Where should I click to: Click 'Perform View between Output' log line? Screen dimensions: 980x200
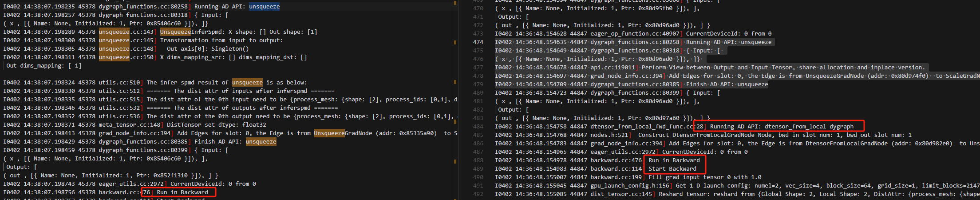point(783,68)
